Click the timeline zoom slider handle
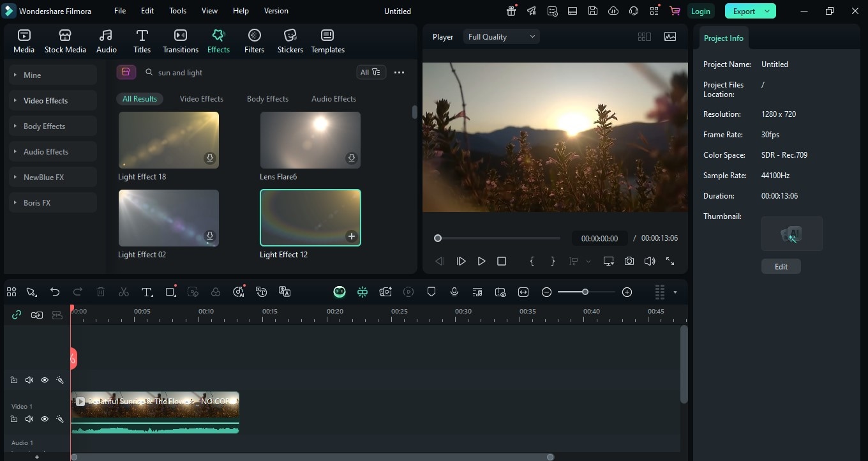868x461 pixels. coord(585,292)
